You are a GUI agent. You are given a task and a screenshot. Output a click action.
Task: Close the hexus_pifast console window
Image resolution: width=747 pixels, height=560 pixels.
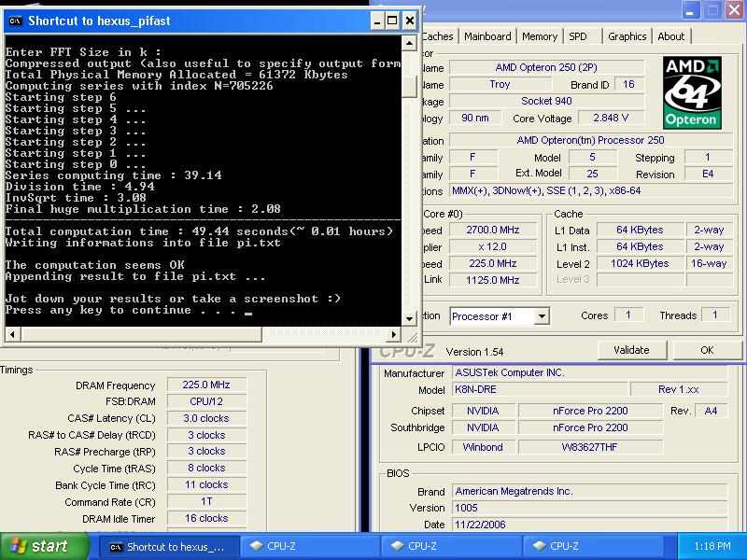[410, 21]
